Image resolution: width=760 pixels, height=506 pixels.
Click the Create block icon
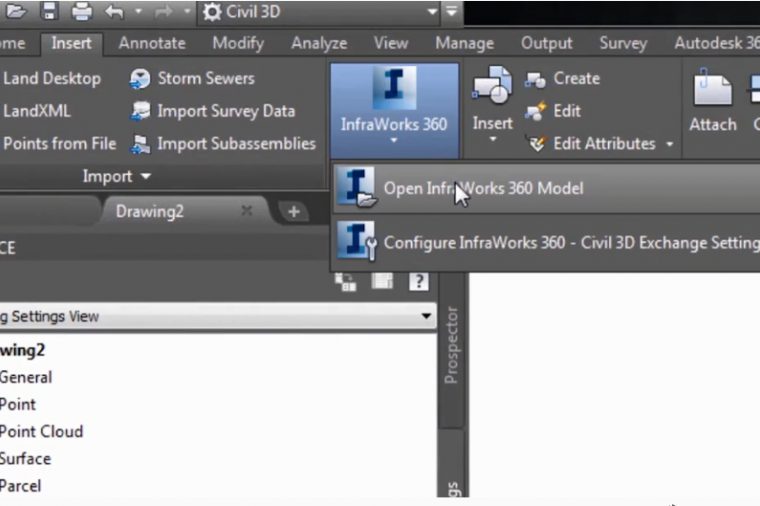click(x=536, y=79)
